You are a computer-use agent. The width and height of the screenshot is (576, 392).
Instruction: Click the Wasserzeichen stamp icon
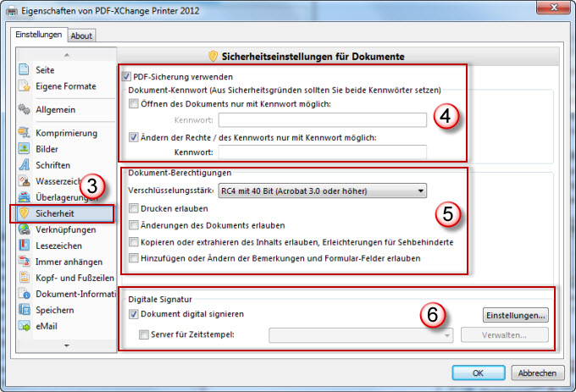(25, 181)
